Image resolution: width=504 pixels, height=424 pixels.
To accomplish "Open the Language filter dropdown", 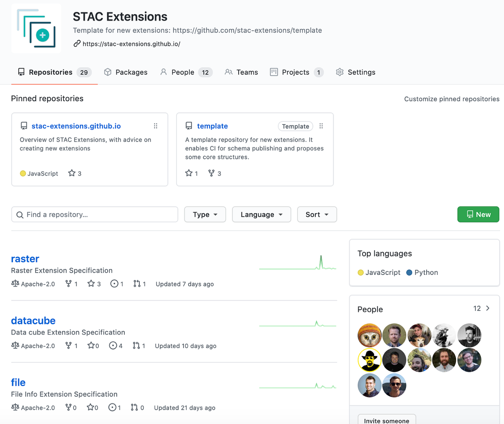I will [262, 214].
